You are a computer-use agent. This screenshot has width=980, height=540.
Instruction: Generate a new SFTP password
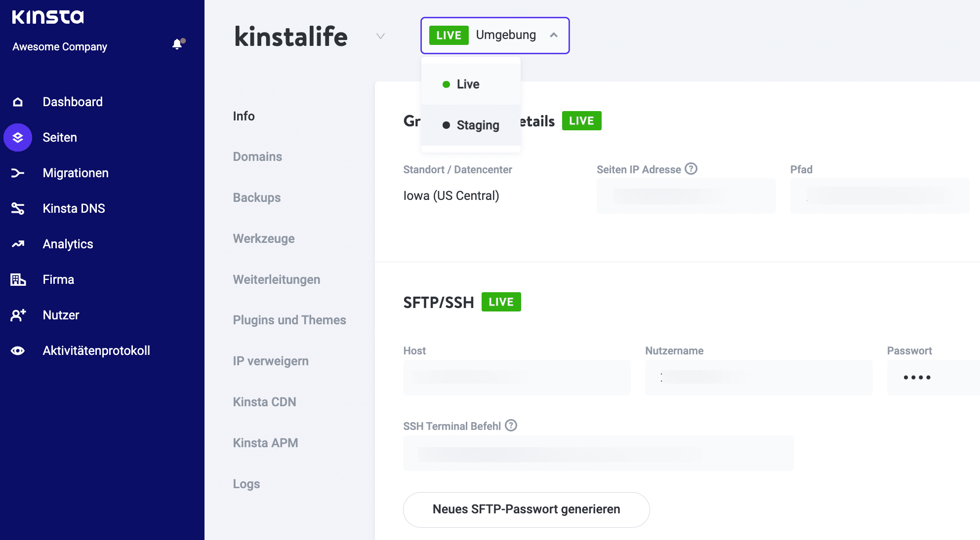point(526,509)
